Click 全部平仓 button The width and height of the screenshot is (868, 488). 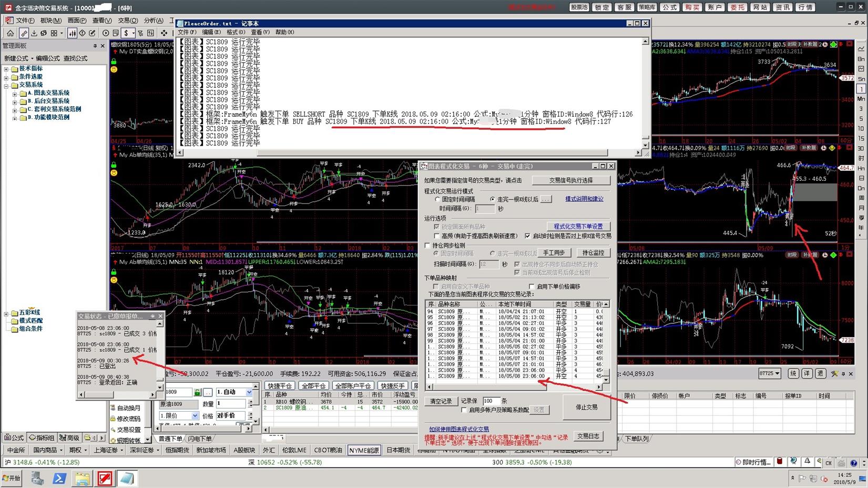point(313,386)
